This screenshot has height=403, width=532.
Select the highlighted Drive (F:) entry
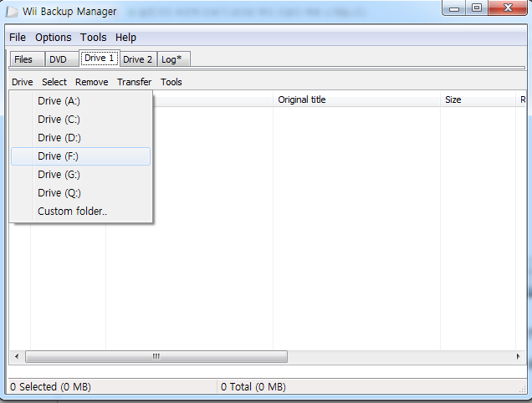point(81,156)
